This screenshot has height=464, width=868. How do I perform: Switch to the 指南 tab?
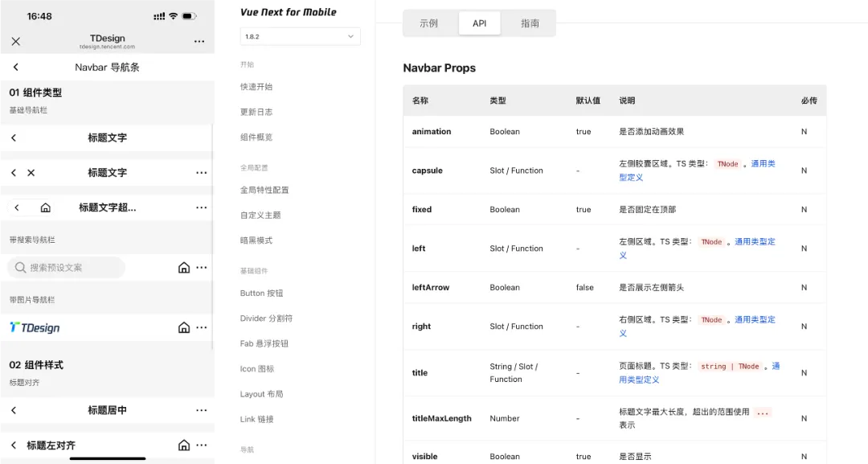pyautogui.click(x=530, y=23)
